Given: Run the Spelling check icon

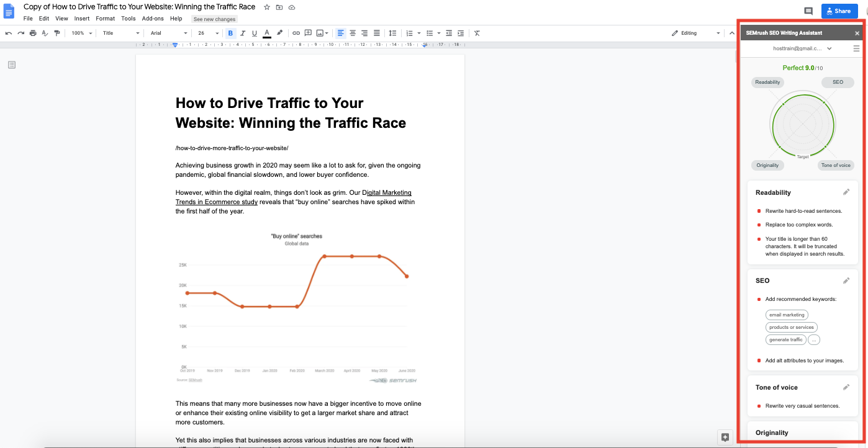Looking at the screenshot, I should coord(45,33).
